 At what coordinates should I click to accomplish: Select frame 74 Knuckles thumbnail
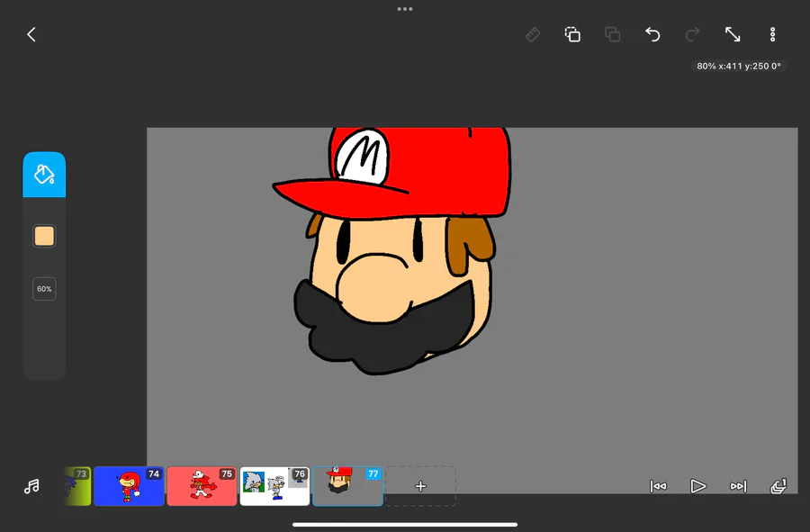[x=129, y=487]
